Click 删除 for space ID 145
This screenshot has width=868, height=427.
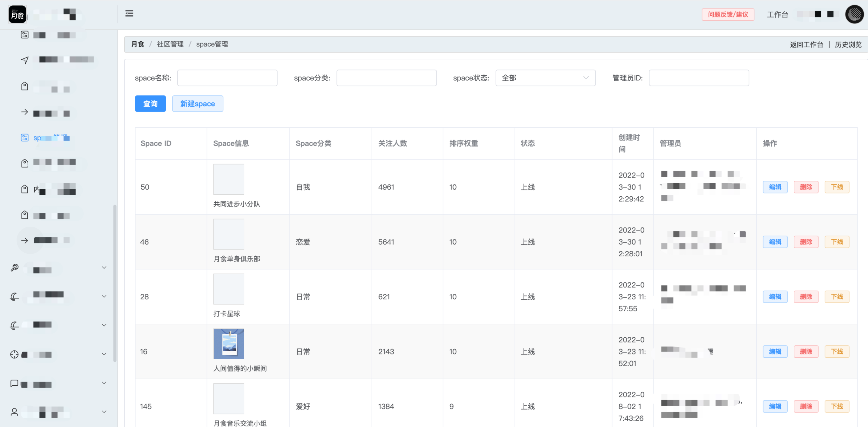pyautogui.click(x=806, y=407)
